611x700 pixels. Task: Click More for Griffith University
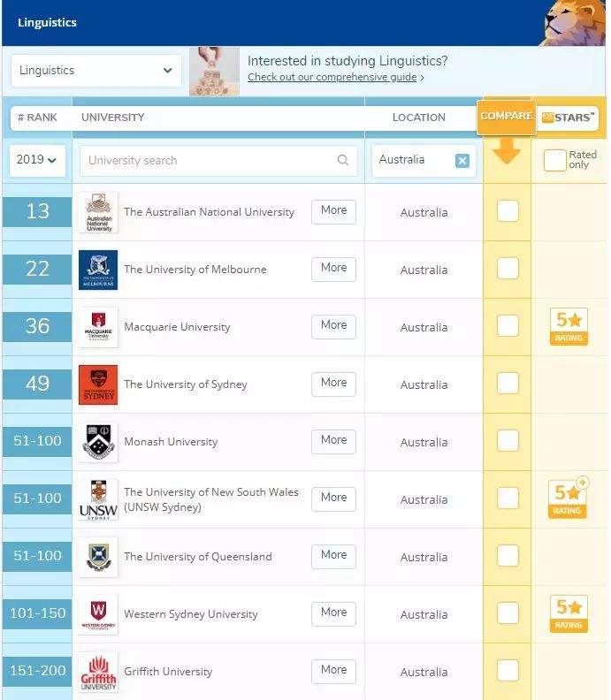[x=333, y=671]
